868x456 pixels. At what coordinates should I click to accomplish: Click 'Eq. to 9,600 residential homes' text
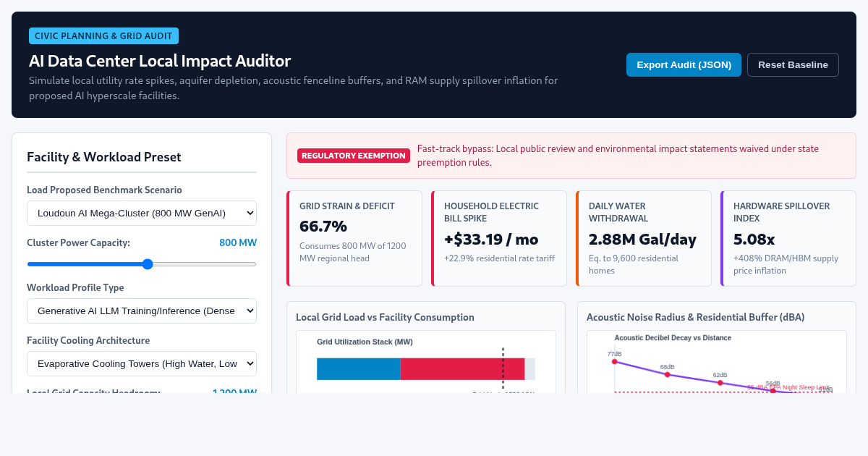click(x=634, y=264)
